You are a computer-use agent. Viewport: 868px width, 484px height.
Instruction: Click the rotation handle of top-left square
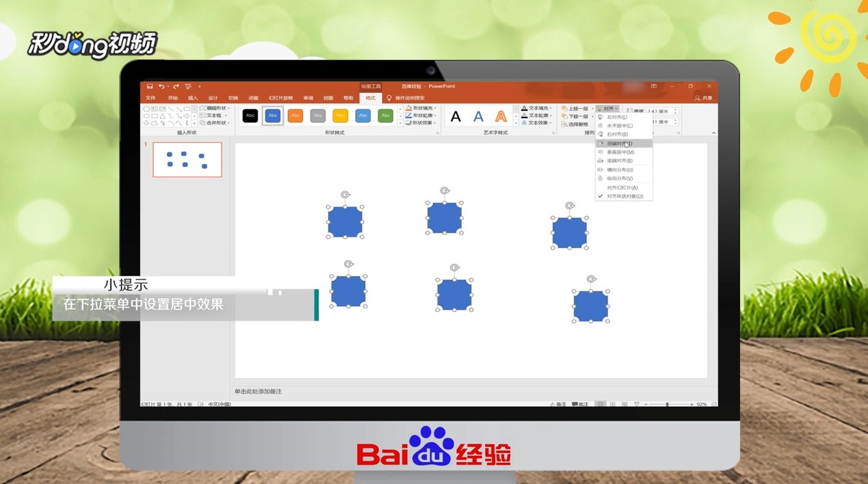[x=345, y=195]
